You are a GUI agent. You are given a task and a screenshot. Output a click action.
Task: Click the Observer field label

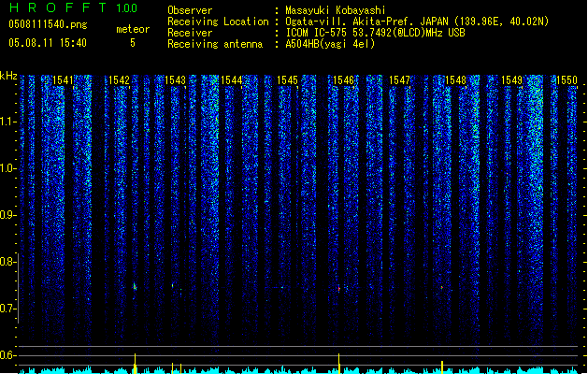tap(190, 10)
